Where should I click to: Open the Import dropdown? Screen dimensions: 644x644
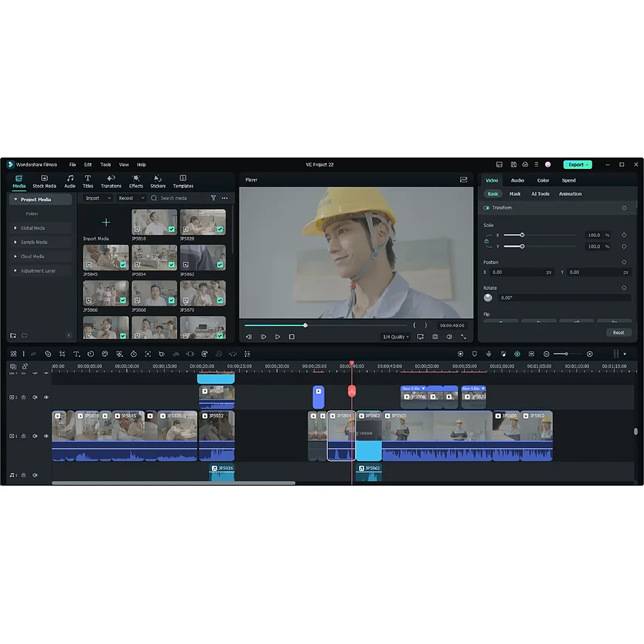click(x=98, y=198)
